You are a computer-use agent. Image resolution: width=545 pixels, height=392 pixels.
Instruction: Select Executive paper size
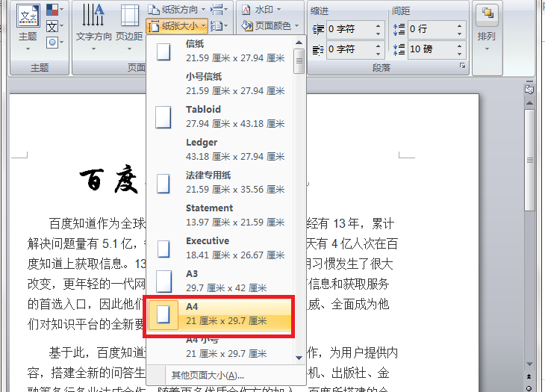click(220, 248)
